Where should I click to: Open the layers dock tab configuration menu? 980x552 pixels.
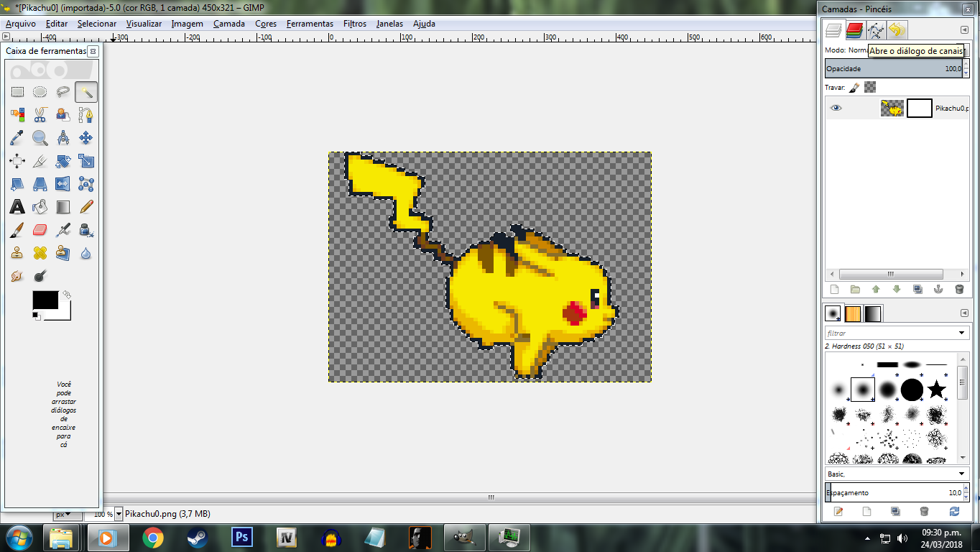(964, 29)
